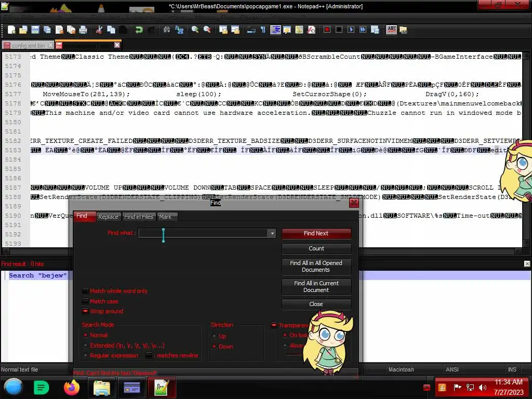Close the Find result panel

527,263
